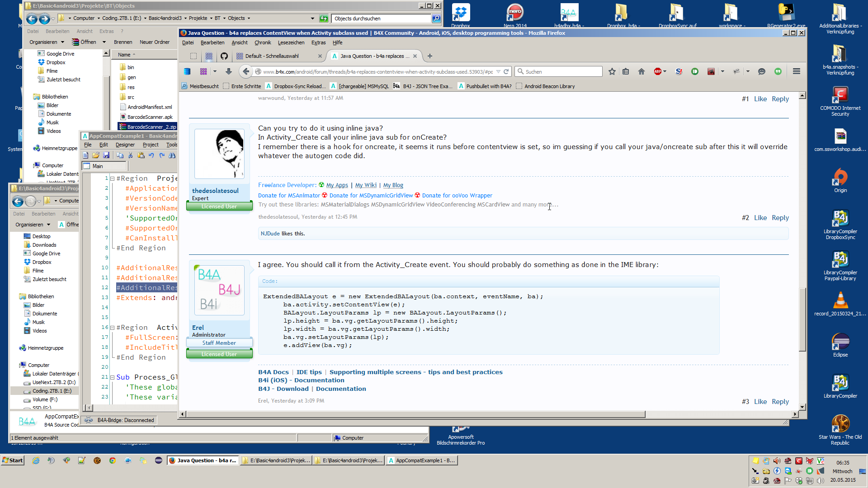The image size is (868, 488).
Task: Click the Firefox home icon
Action: pos(641,71)
